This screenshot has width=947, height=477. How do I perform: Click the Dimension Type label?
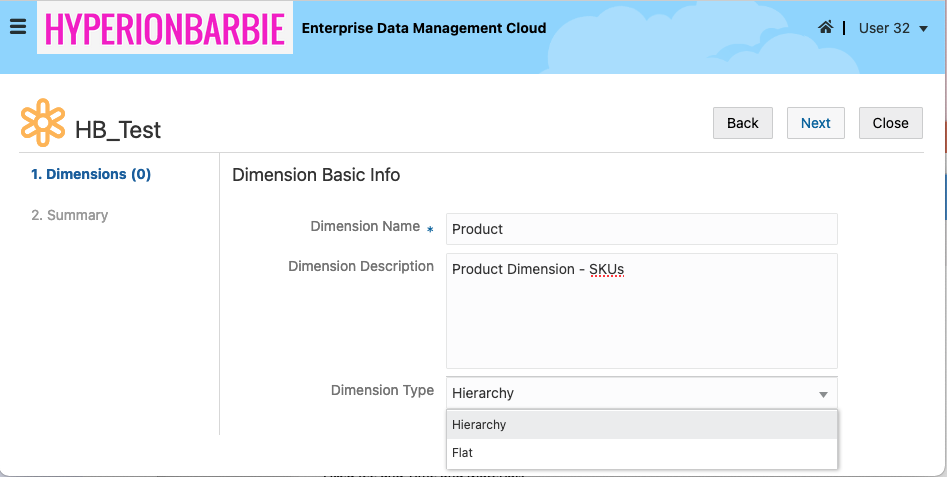[382, 391]
